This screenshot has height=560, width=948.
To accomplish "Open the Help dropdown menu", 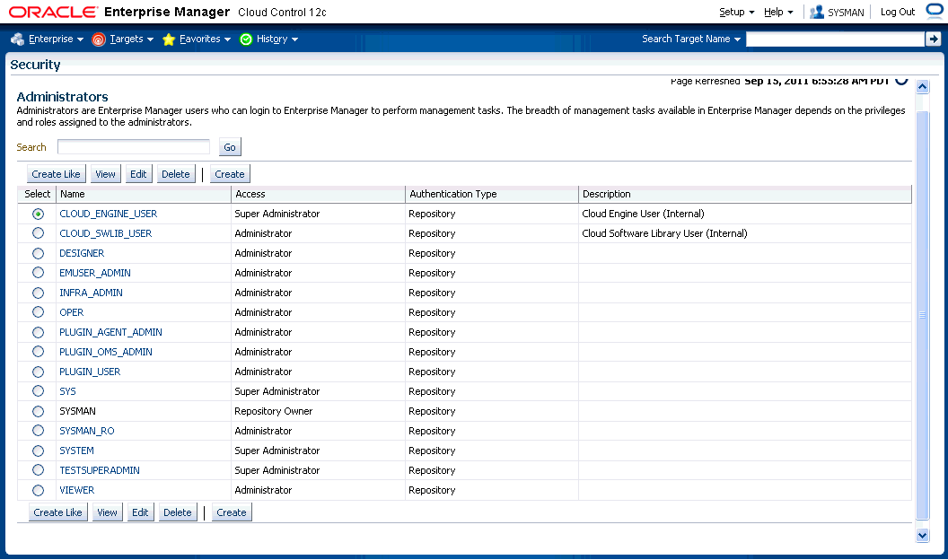I will click(x=778, y=12).
